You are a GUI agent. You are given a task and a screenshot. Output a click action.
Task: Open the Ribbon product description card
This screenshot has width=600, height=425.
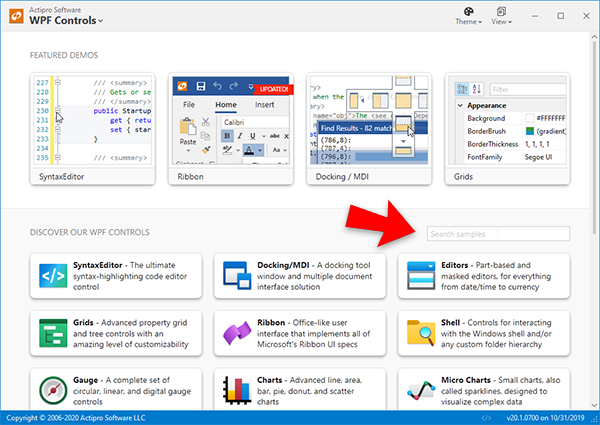tap(300, 333)
